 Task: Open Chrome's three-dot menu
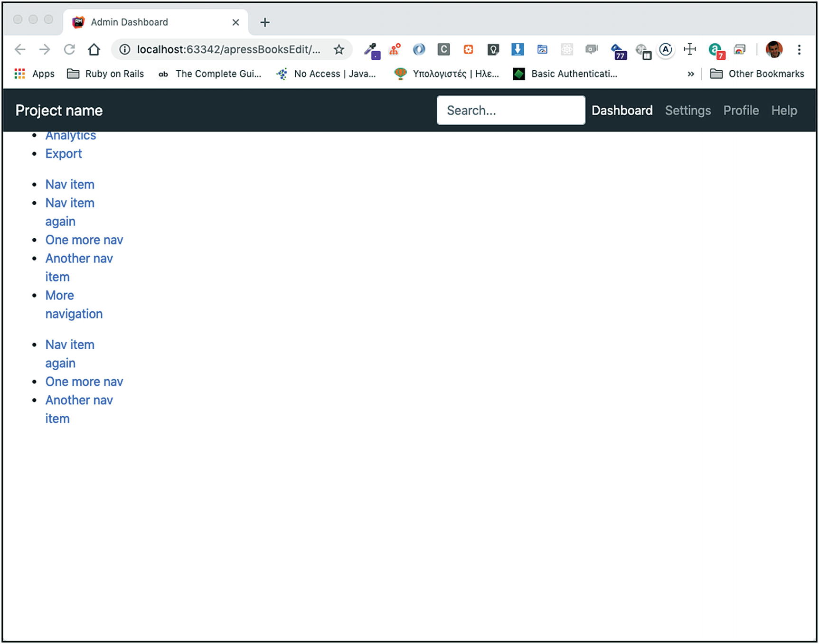tap(799, 49)
